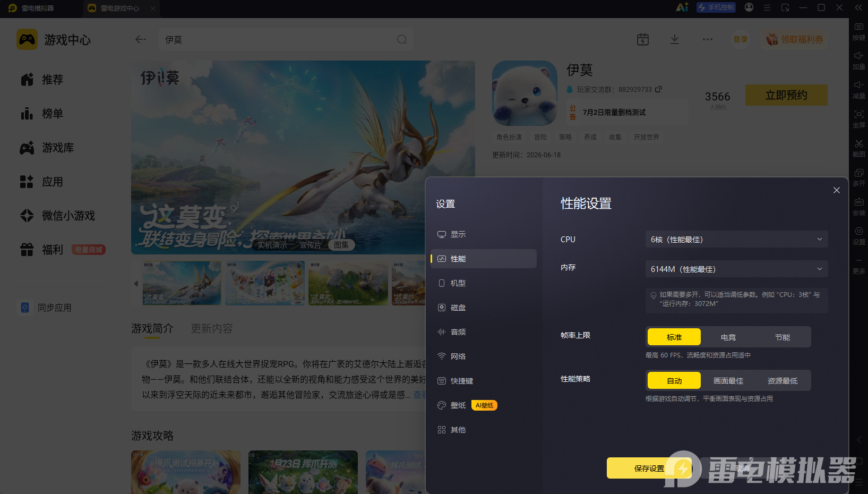Select the 电竞 frame rate option

pos(728,337)
